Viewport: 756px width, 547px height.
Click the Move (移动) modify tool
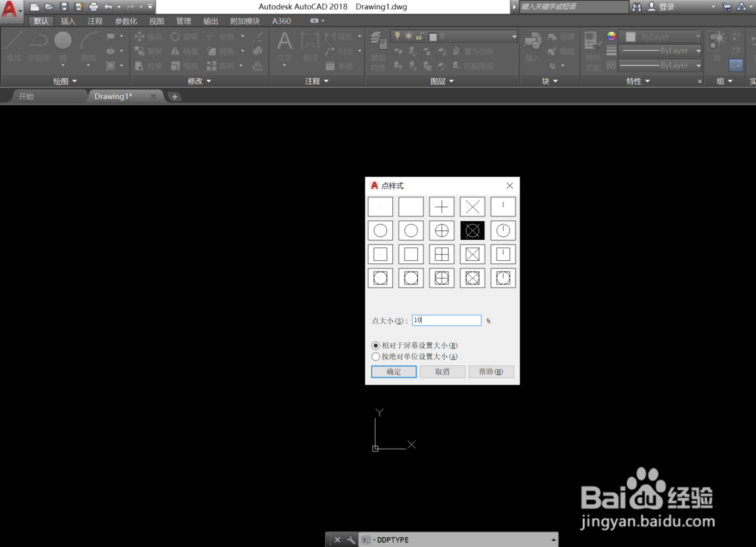[148, 36]
